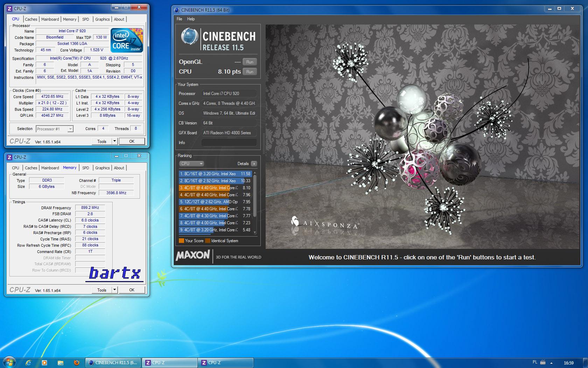This screenshot has width=588, height=368.
Task: Open Graphics tab in top CPU-Z window
Action: [103, 19]
